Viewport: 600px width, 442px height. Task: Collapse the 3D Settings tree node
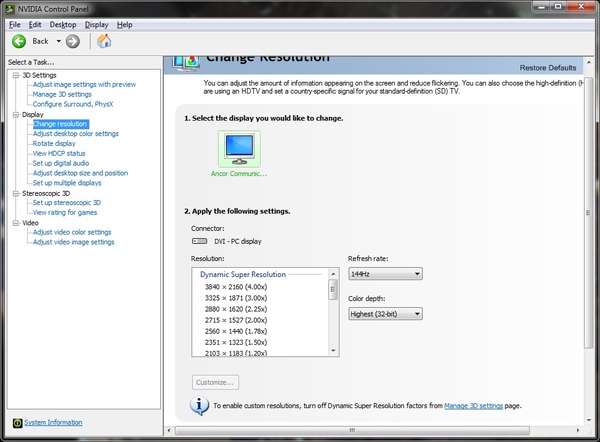coord(16,75)
